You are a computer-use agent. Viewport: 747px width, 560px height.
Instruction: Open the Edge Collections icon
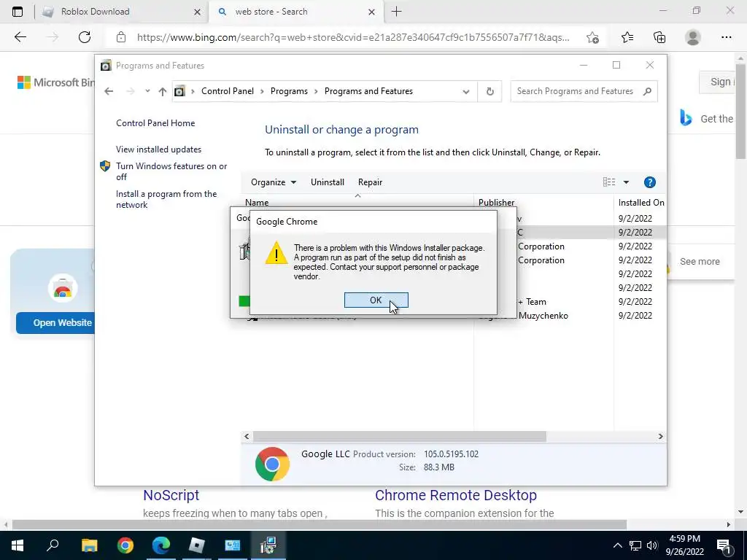[x=659, y=37]
